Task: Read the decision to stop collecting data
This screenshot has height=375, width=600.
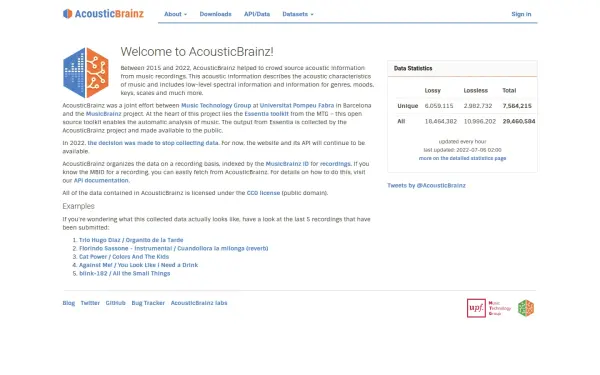Action: click(x=153, y=143)
